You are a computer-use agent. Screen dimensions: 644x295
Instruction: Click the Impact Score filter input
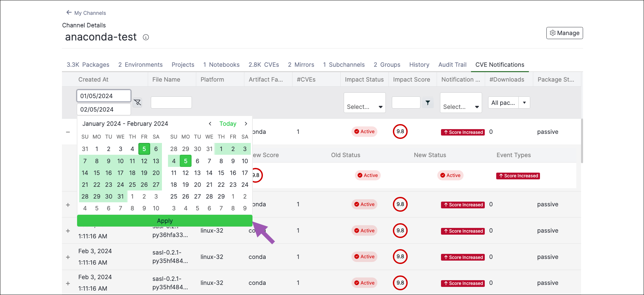pyautogui.click(x=406, y=102)
